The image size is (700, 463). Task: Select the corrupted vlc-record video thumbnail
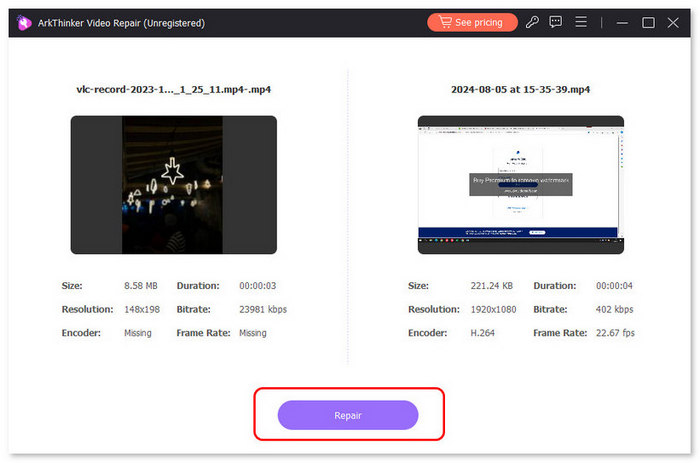coord(173,184)
